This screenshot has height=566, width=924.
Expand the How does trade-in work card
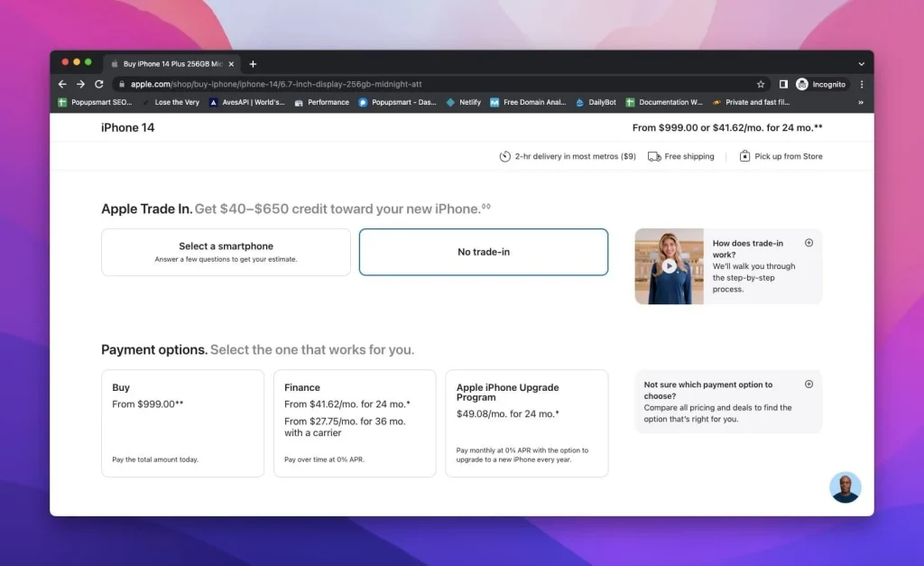pos(809,243)
